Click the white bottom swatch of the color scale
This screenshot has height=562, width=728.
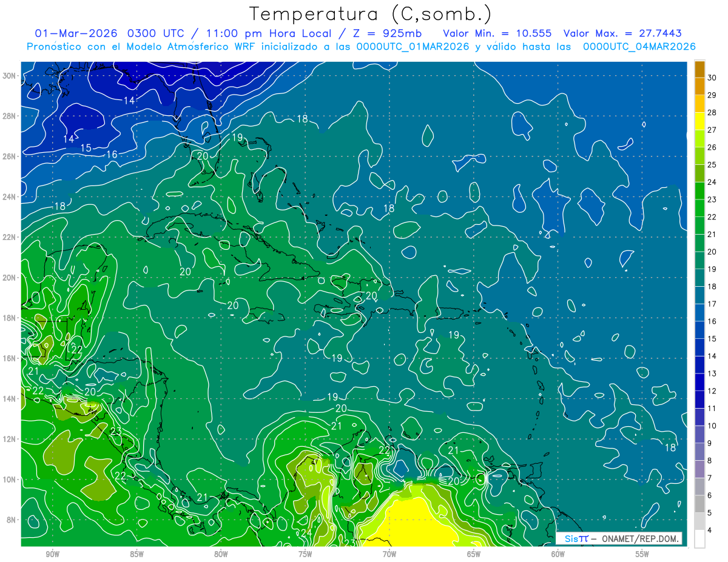(x=699, y=539)
